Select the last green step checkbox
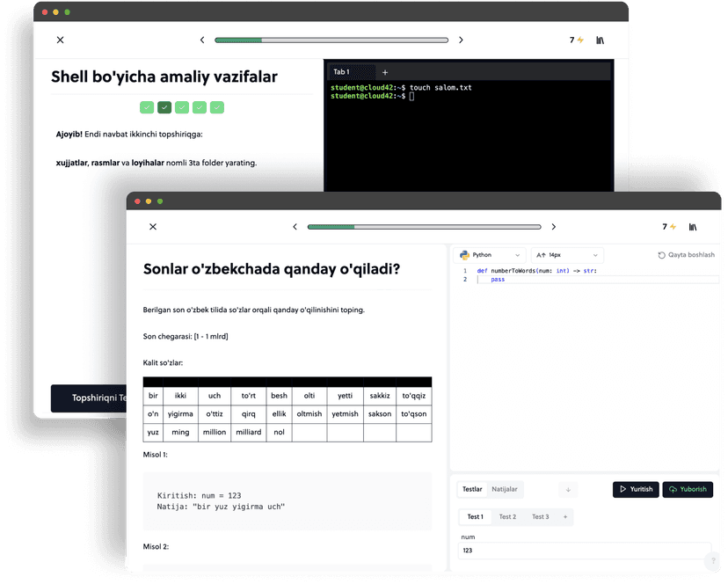This screenshot has width=728, height=584. pos(217,107)
